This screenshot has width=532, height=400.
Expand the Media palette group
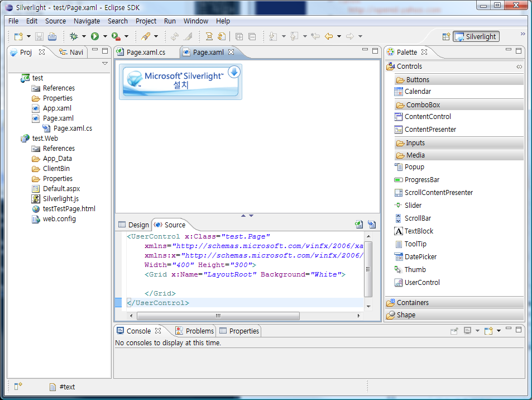click(459, 155)
